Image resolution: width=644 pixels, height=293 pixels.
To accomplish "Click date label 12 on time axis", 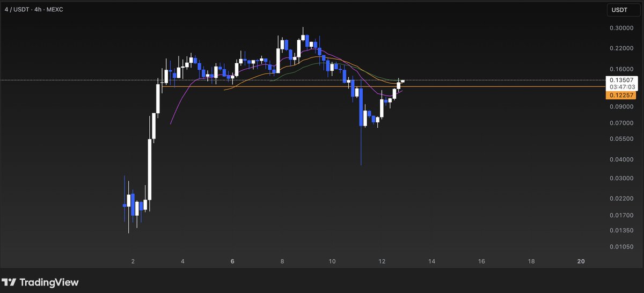I will pyautogui.click(x=382, y=261).
